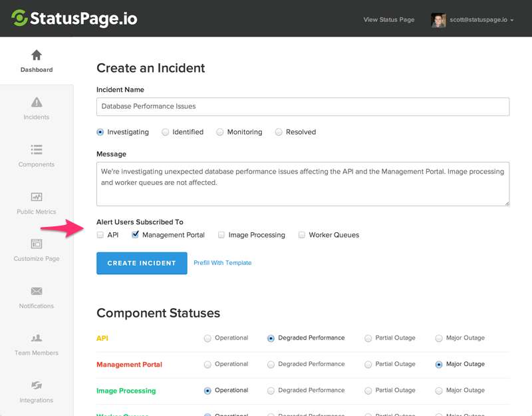The width and height of the screenshot is (532, 416).
Task: Open the Customize Page layout icon
Action: tap(37, 244)
